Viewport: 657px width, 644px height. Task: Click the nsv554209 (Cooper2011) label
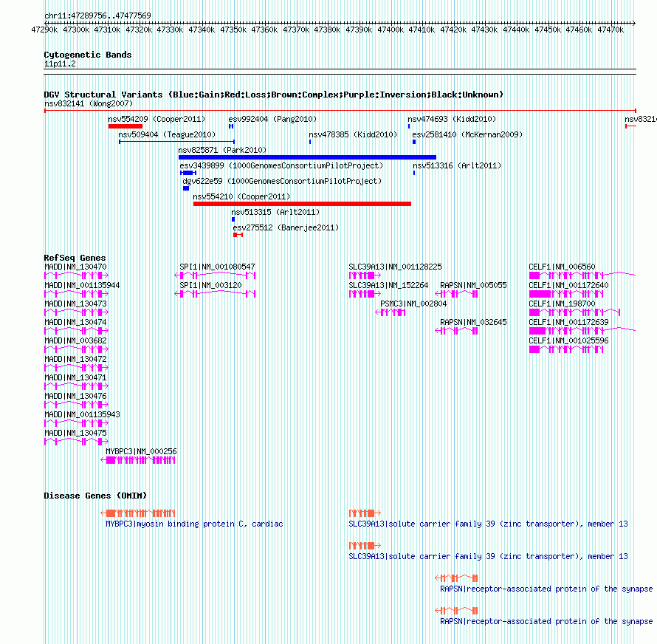[156, 119]
